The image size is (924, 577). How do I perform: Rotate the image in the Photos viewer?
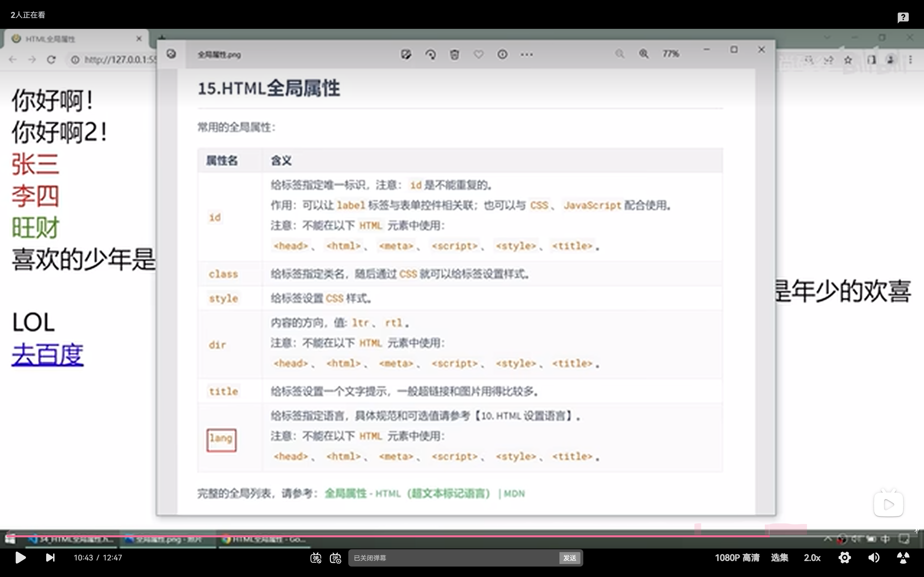430,54
